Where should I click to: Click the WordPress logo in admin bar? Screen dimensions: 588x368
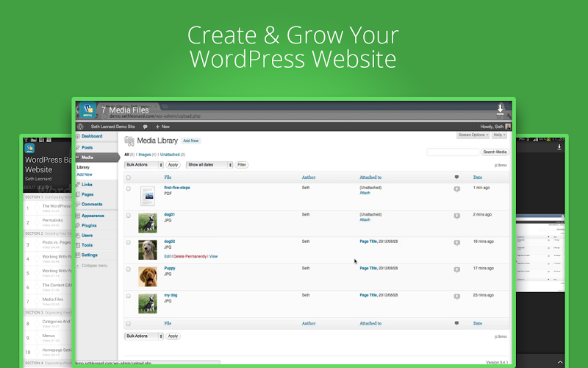80,127
